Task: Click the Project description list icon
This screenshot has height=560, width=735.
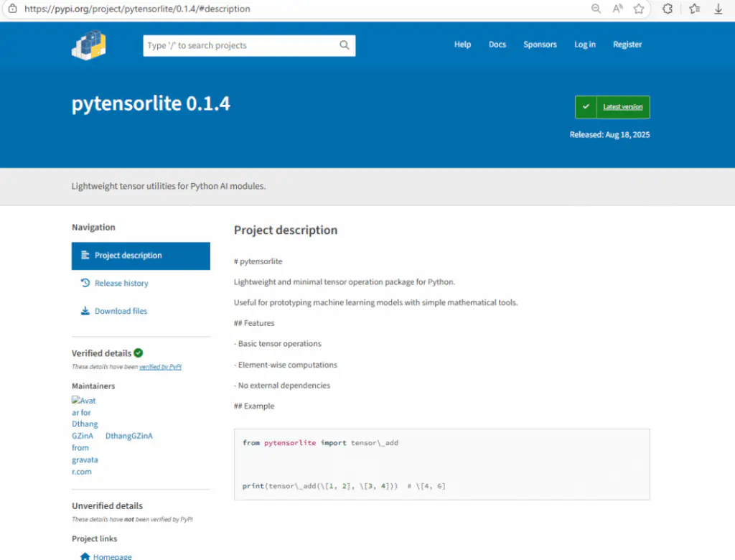Action: pyautogui.click(x=84, y=256)
